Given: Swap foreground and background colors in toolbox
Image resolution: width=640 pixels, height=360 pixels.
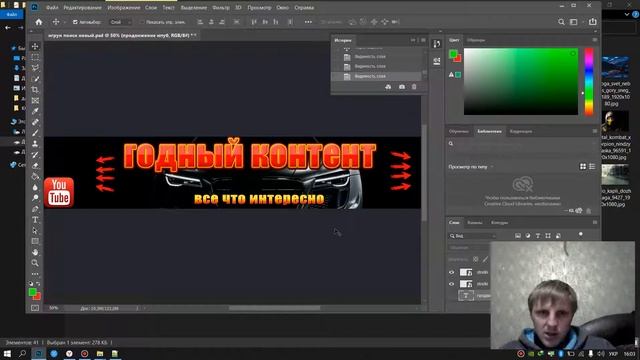Looking at the screenshot, I should pyautogui.click(x=38, y=283).
